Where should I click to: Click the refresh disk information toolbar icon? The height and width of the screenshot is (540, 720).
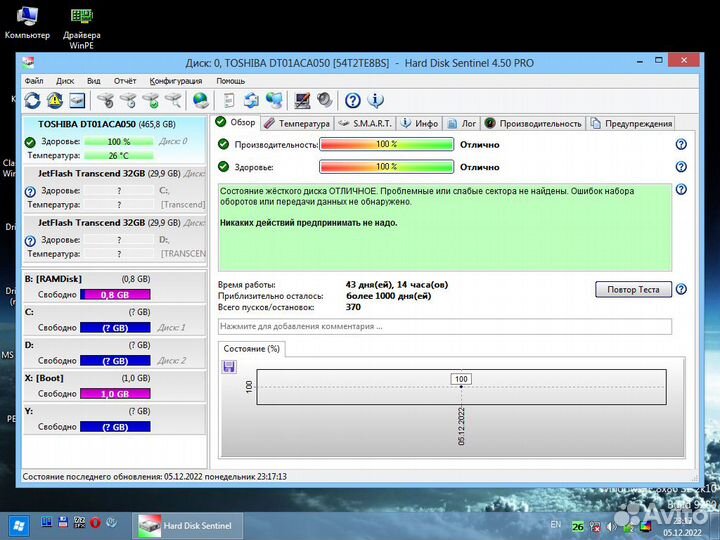click(33, 100)
